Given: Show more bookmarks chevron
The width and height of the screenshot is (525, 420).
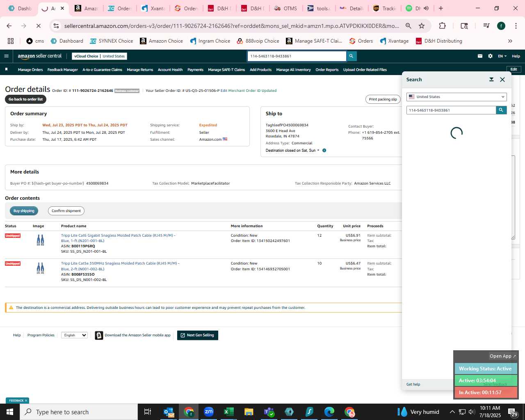Looking at the screenshot, I should [510, 41].
